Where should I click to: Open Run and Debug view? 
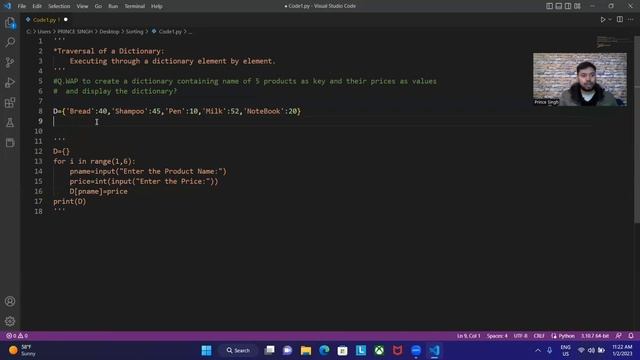point(10,82)
